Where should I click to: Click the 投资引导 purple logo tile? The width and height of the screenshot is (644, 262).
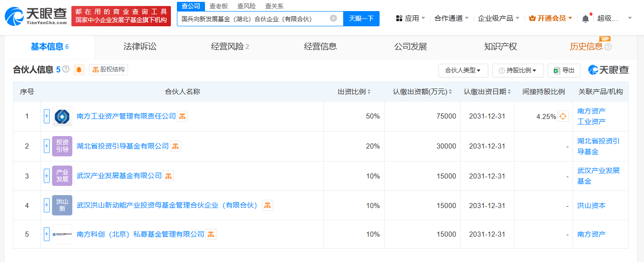pos(62,146)
